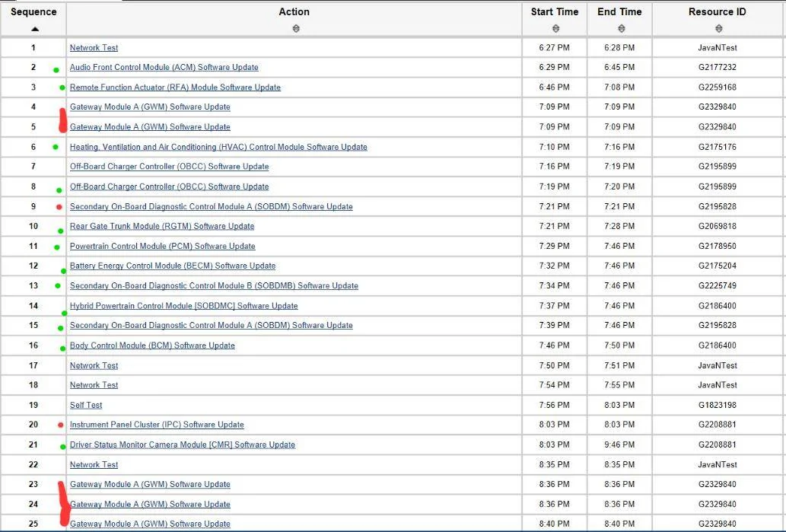Click the Start Time sort icon
Screen dimensions: 786x532
click(555, 29)
